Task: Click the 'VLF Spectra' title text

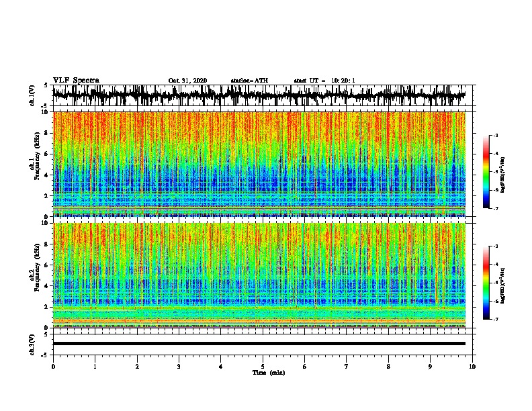Action: 76,81
